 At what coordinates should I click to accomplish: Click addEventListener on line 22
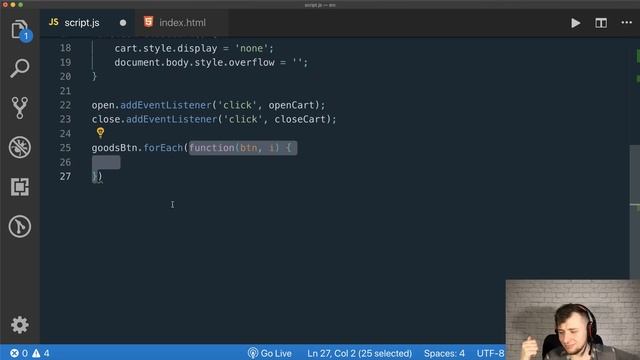tap(166, 105)
